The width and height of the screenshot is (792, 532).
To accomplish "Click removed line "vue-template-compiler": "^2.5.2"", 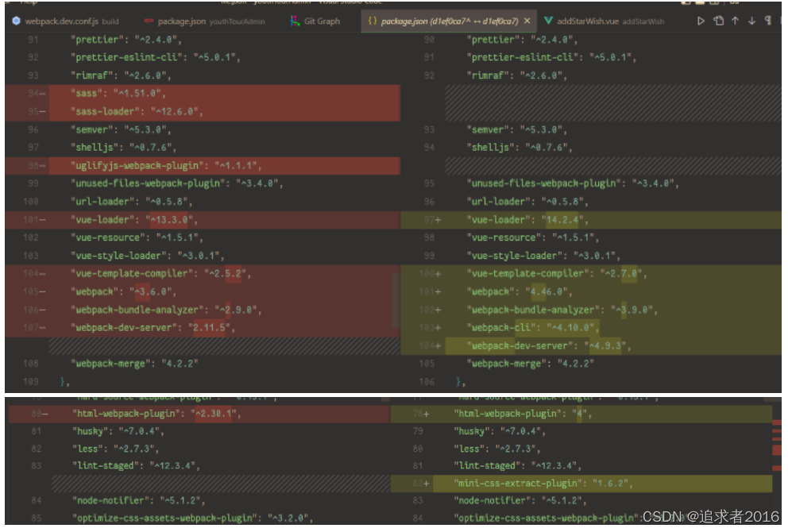I will (160, 274).
